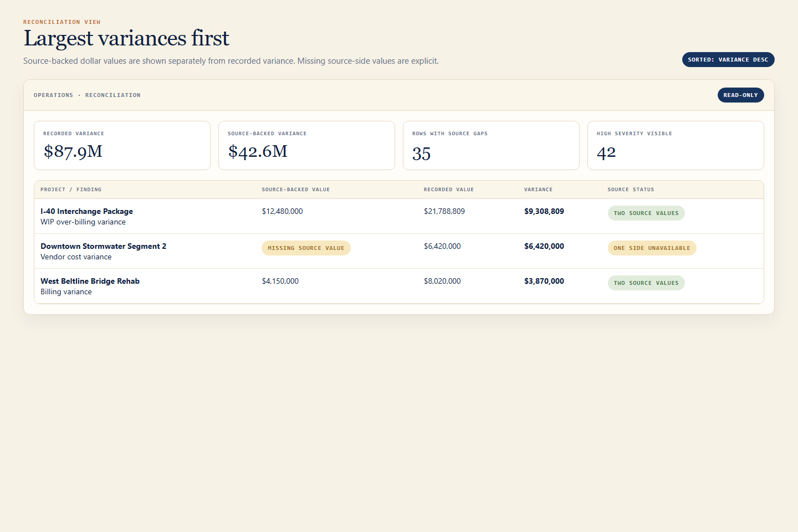Click the Missing Source Value badge
Viewport: 798px width, 532px height.
click(306, 248)
